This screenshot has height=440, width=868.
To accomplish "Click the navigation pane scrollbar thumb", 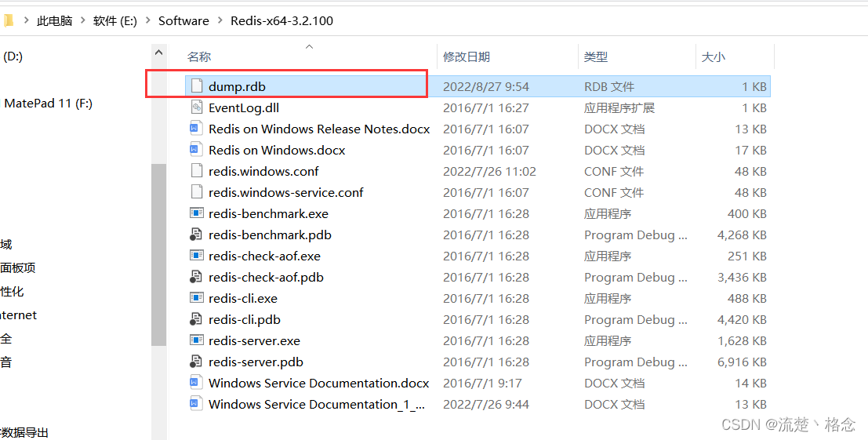I will click(x=158, y=255).
